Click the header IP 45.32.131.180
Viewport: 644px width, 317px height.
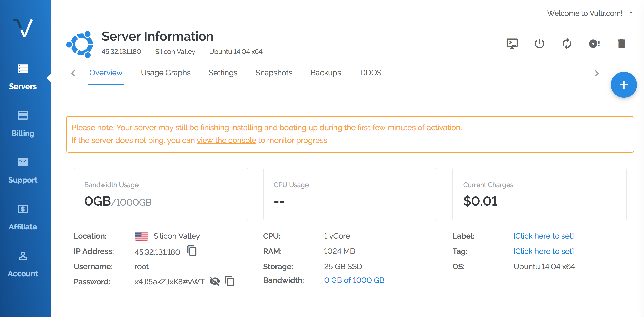pos(121,52)
